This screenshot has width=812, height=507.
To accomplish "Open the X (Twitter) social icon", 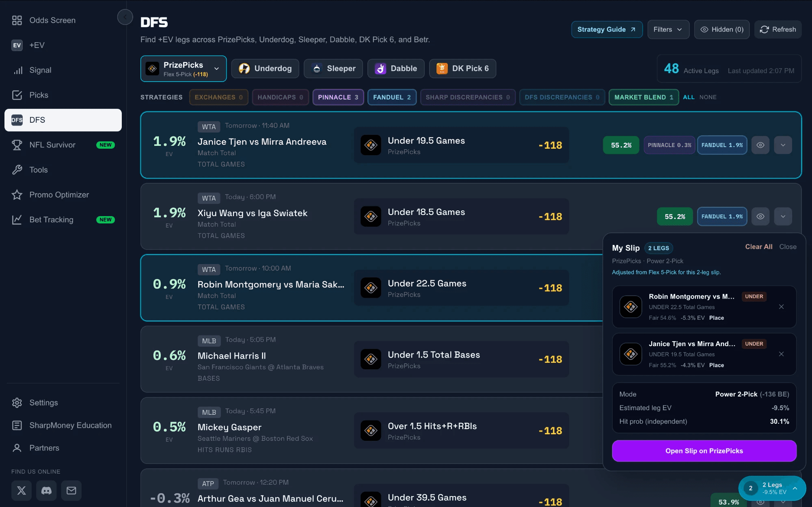I will 22,491.
